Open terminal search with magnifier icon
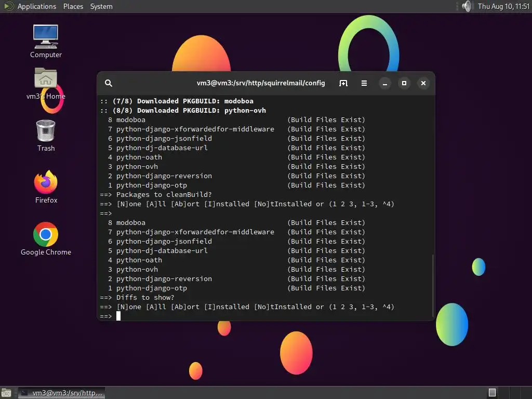This screenshot has height=399, width=532. point(109,83)
